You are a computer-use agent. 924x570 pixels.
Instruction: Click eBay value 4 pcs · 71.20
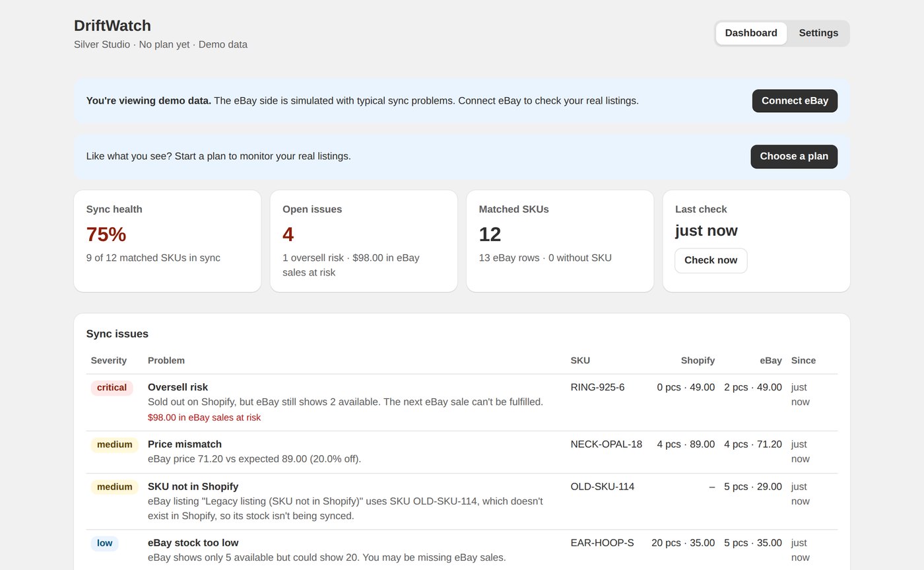point(753,444)
